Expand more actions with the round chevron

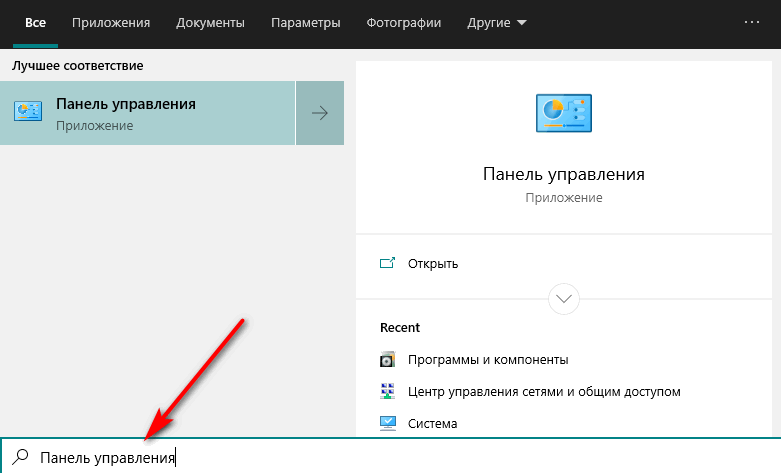[x=564, y=299]
